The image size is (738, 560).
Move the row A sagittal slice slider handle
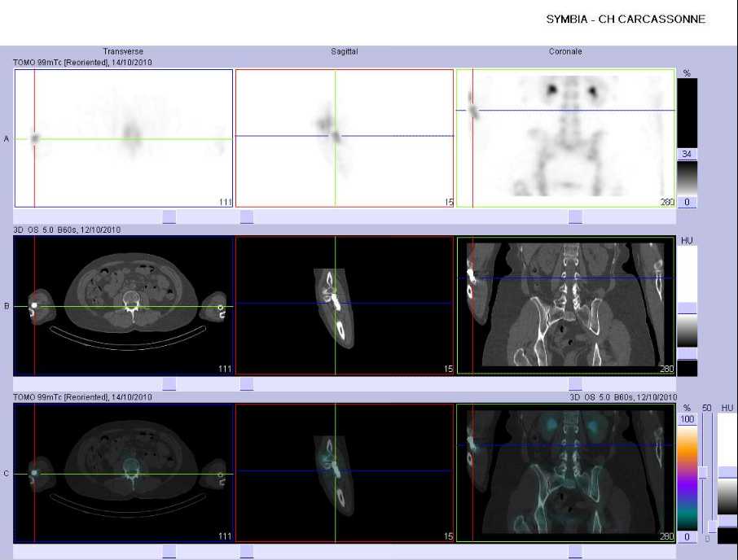pos(247,217)
